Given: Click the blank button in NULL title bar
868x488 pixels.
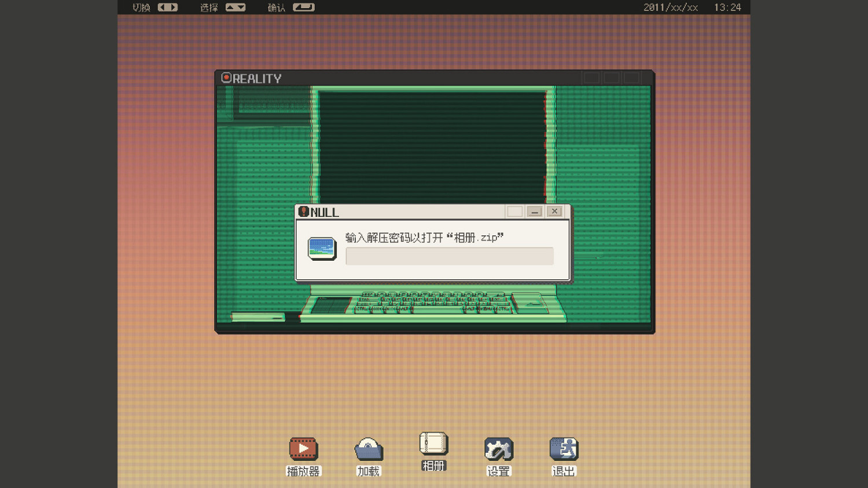Looking at the screenshot, I should pos(514,212).
